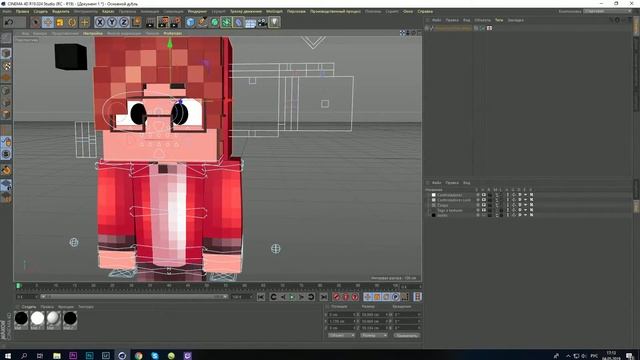The width and height of the screenshot is (640, 360).
Task: Click the Undo arrow icon
Action: coord(9,22)
